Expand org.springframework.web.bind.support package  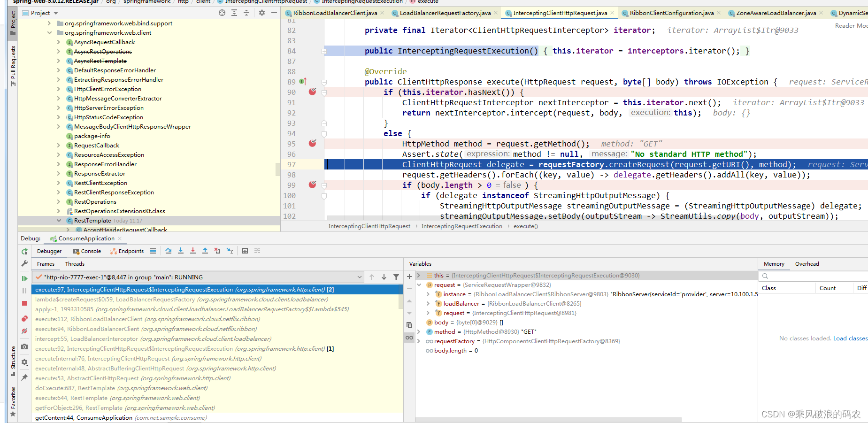click(49, 23)
